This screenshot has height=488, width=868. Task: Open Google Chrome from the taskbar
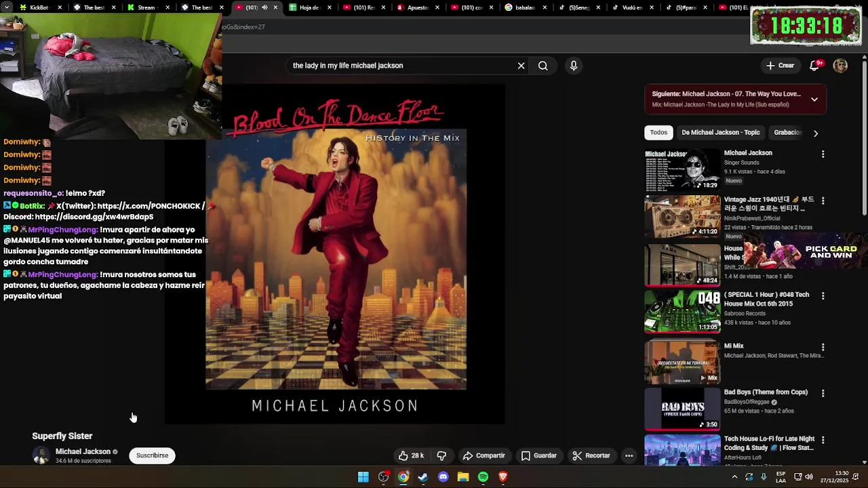[403, 477]
